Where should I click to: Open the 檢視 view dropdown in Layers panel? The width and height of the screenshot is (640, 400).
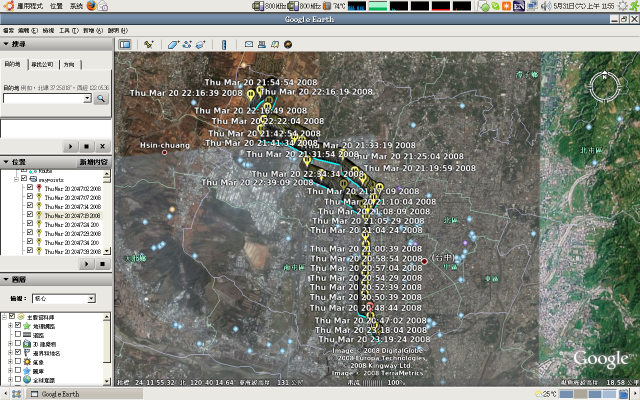64,298
